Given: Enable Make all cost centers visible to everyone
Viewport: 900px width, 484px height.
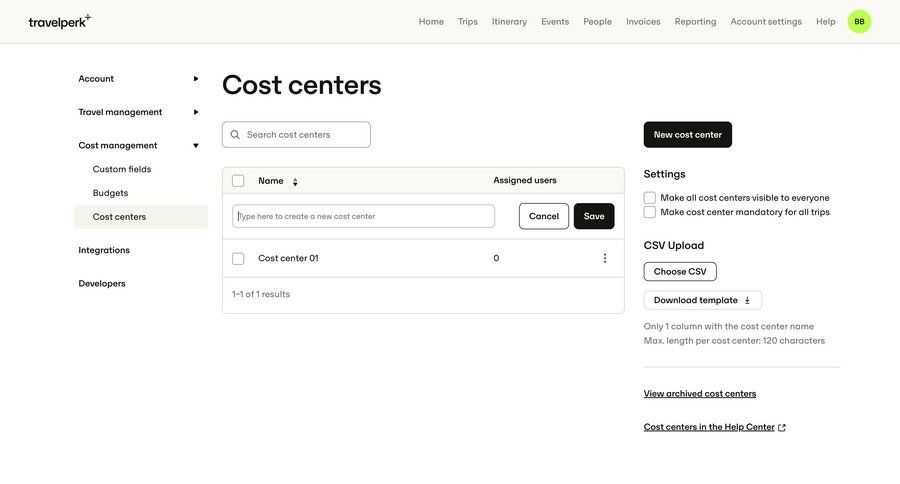Looking at the screenshot, I should click(650, 197).
